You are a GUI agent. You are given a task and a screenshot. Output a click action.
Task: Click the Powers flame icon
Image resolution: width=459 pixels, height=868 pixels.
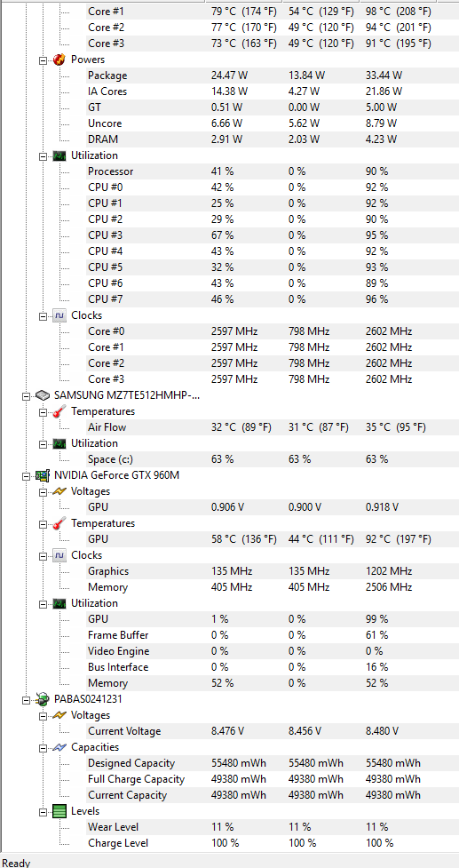59,60
